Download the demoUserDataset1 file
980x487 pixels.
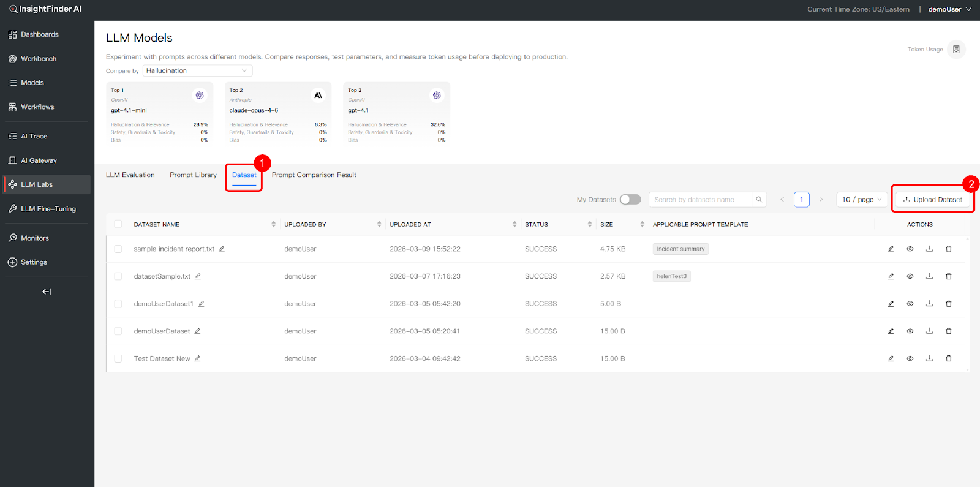(x=929, y=304)
